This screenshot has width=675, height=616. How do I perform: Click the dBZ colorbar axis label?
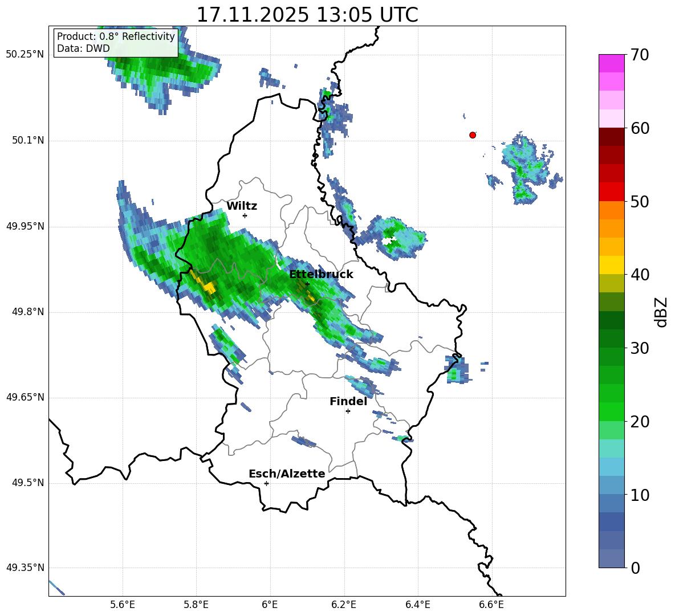(x=661, y=312)
